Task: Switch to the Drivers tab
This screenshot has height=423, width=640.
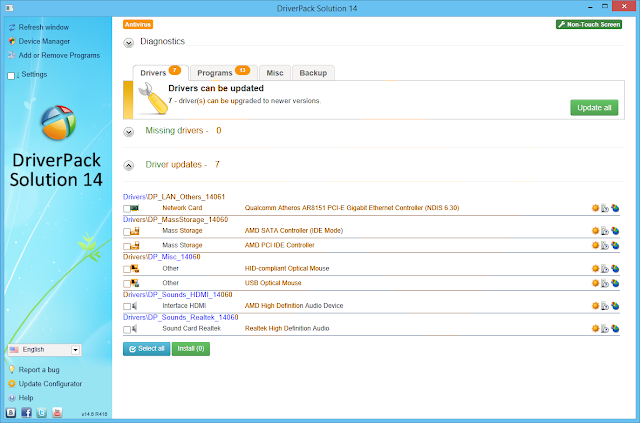Action: (x=160, y=73)
